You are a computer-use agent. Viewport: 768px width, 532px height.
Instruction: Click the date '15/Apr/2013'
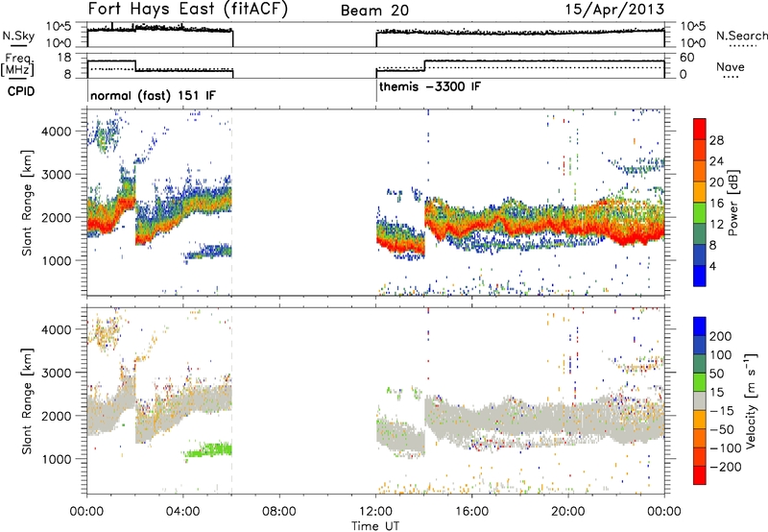(614, 10)
